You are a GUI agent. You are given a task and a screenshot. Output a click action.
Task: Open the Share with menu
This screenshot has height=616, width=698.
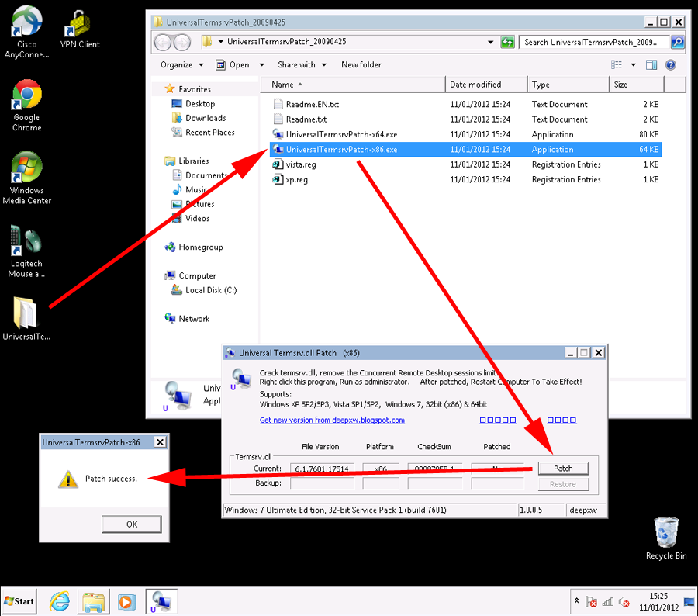[x=302, y=65]
